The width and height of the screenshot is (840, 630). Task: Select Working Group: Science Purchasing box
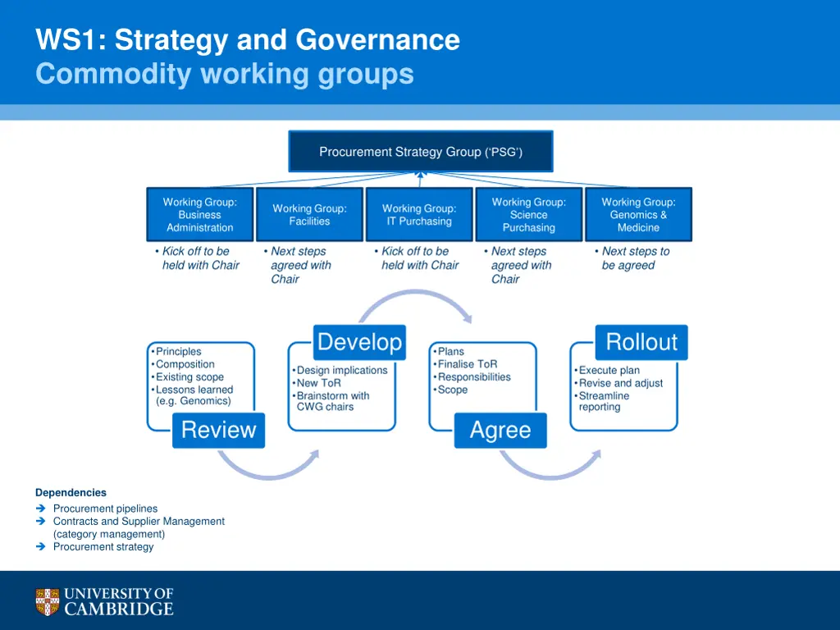(x=529, y=214)
